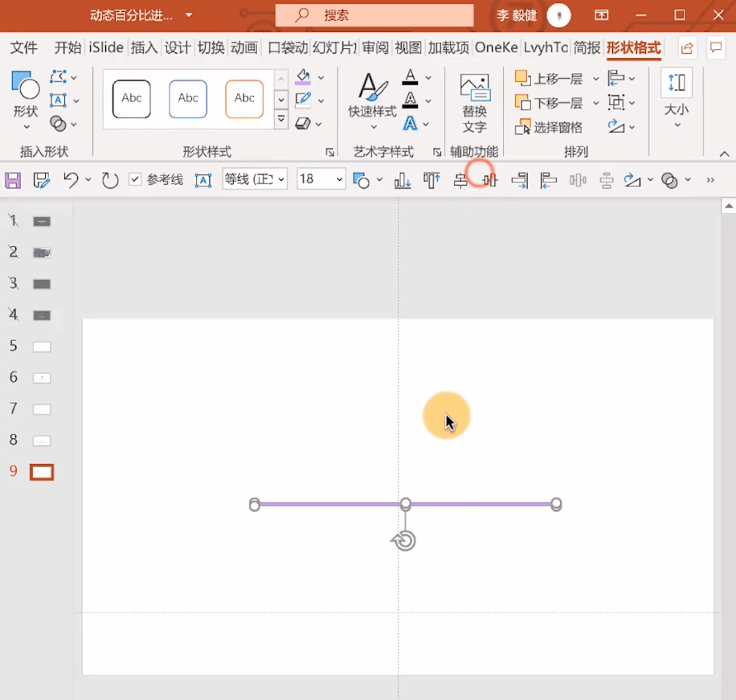Image resolution: width=736 pixels, height=700 pixels.
Task: Expand the 大小 size dropdown
Action: [x=677, y=125]
